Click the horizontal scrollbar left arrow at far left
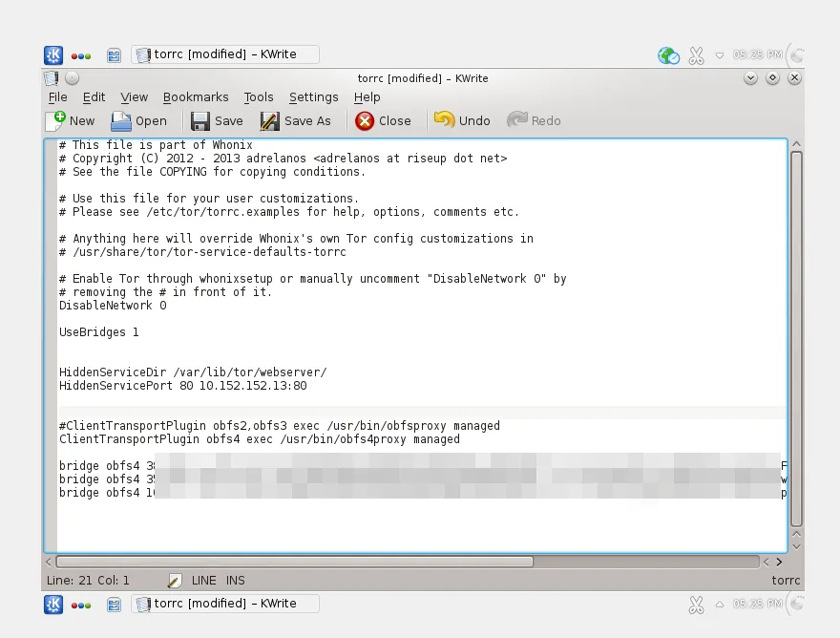840x638 pixels. pyautogui.click(x=49, y=562)
